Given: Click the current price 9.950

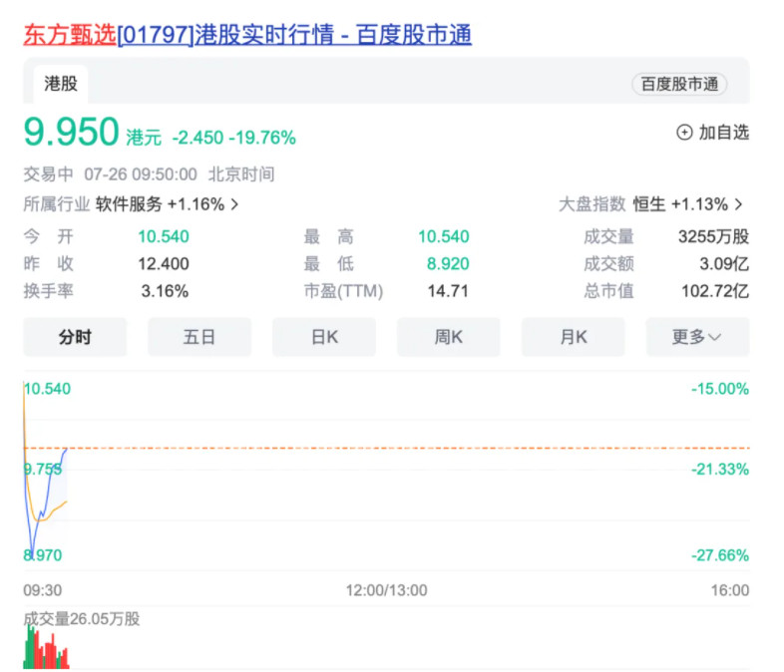Looking at the screenshot, I should (x=71, y=132).
